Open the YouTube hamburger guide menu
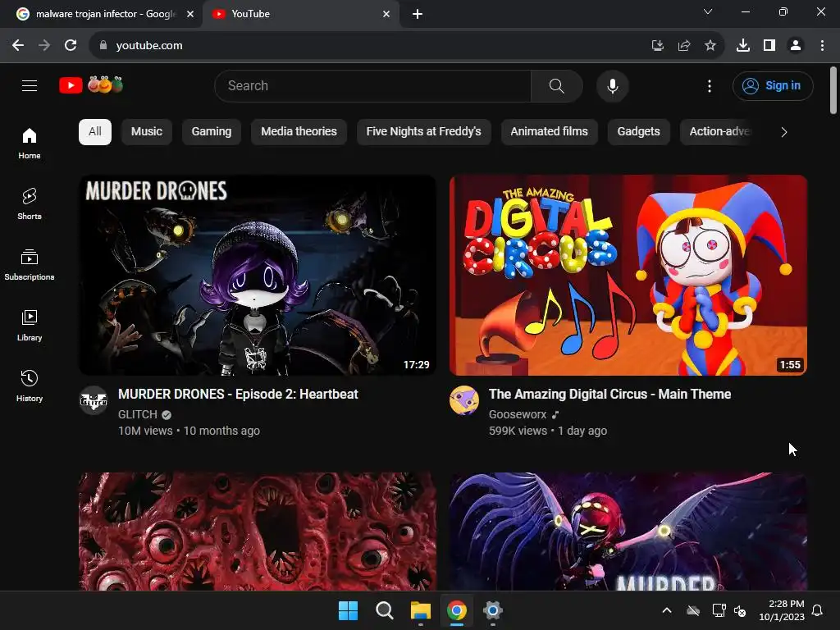The width and height of the screenshot is (840, 630). (30, 85)
